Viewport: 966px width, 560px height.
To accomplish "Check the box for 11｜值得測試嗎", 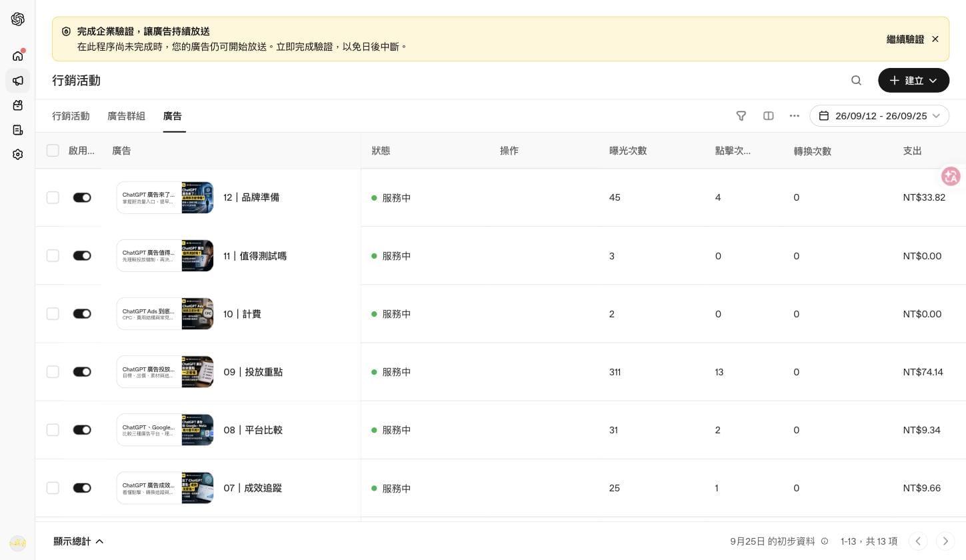I will coord(53,256).
